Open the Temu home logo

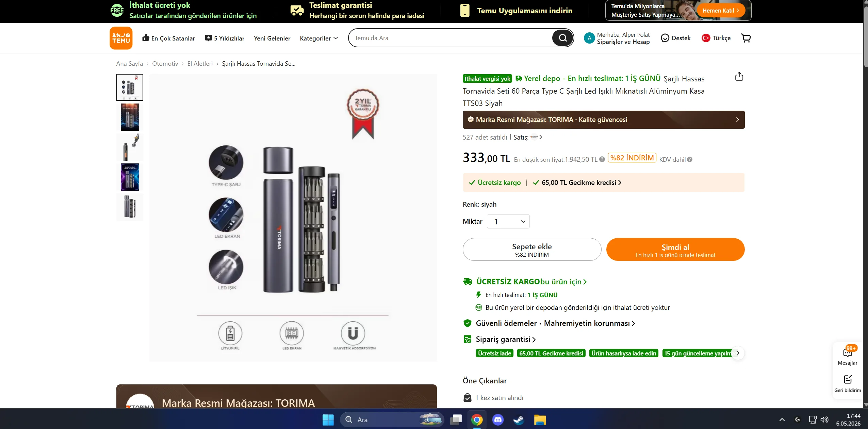tap(121, 38)
